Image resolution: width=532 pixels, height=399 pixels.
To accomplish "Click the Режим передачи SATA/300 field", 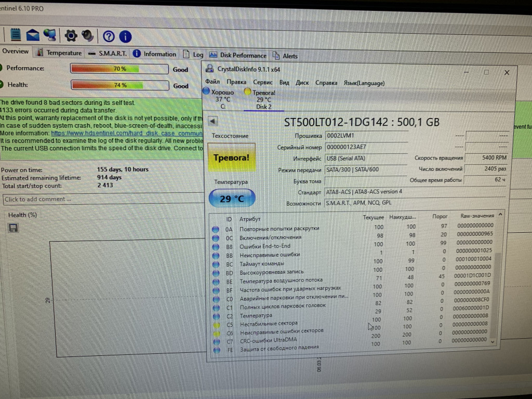I will [x=366, y=170].
